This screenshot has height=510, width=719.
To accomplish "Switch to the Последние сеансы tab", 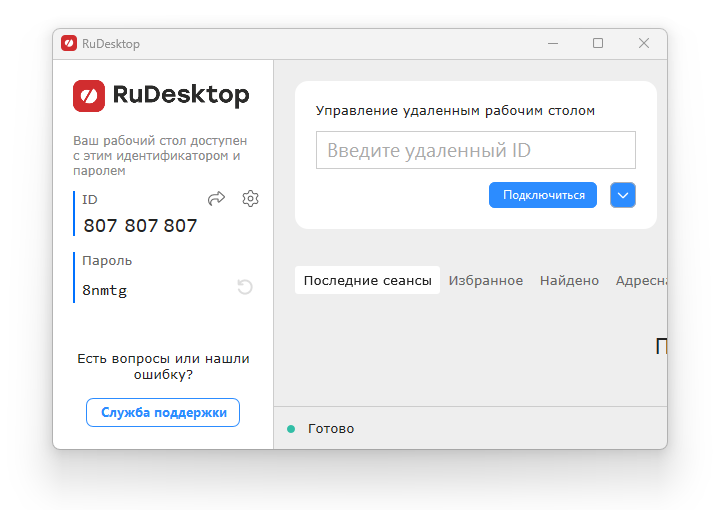I will (x=367, y=280).
